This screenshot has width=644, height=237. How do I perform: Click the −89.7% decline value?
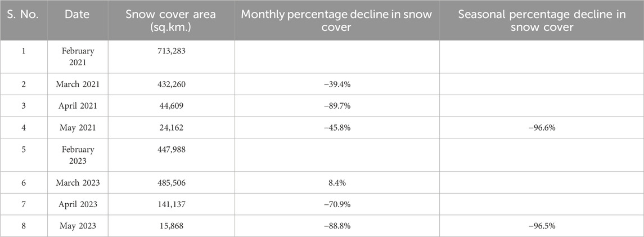click(337, 106)
